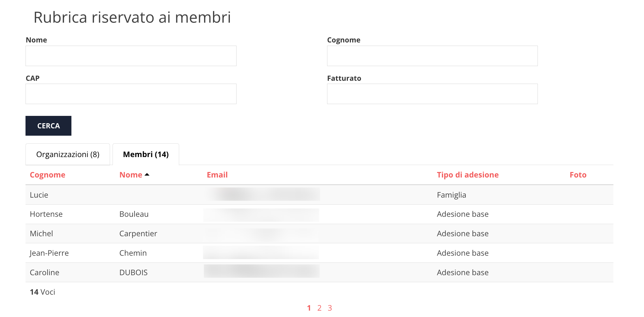Screen dimensions: 644x317
Task: Switch to the Organizzazioni (8) tab
Action: 68,155
